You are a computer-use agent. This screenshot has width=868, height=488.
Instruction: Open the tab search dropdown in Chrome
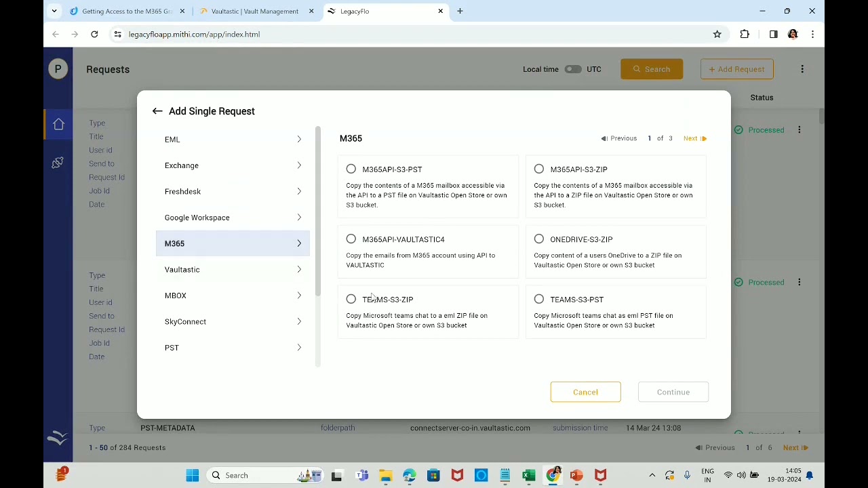[54, 12]
